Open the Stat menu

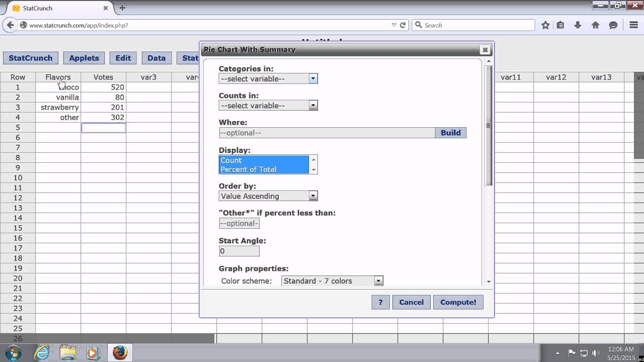[x=188, y=58]
